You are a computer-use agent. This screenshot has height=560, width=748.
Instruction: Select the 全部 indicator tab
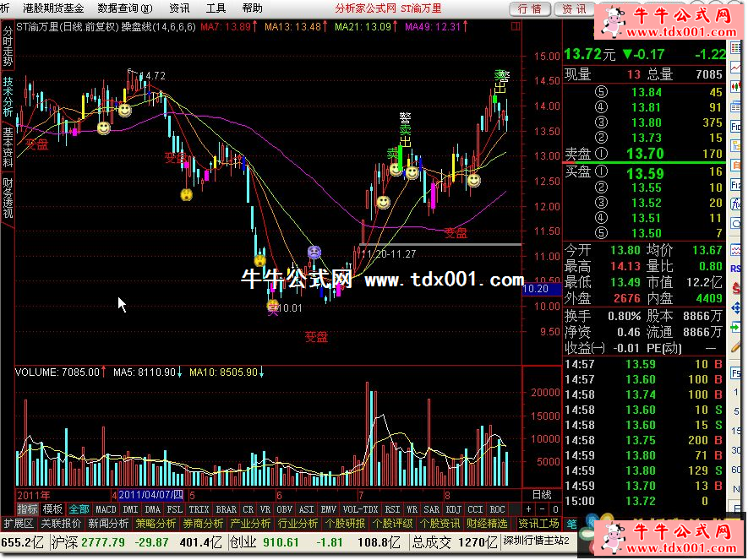79,509
